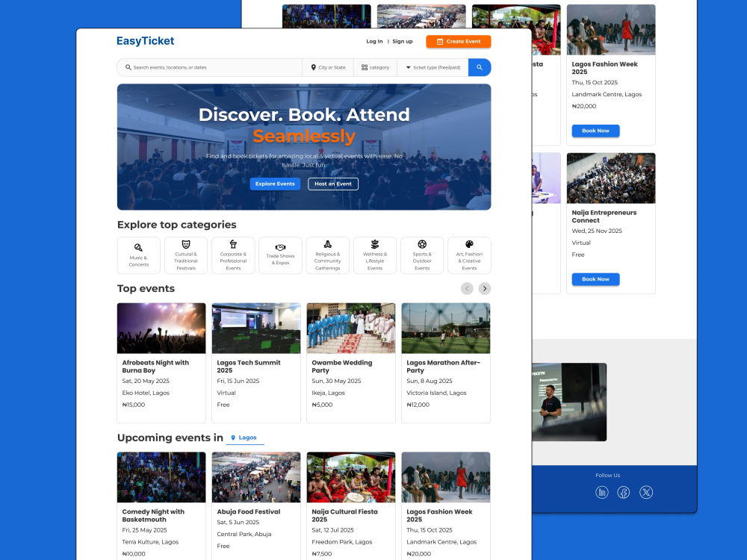This screenshot has height=560, width=747.
Task: Click the Lagos Marathon After-Party title
Action: pos(444,366)
